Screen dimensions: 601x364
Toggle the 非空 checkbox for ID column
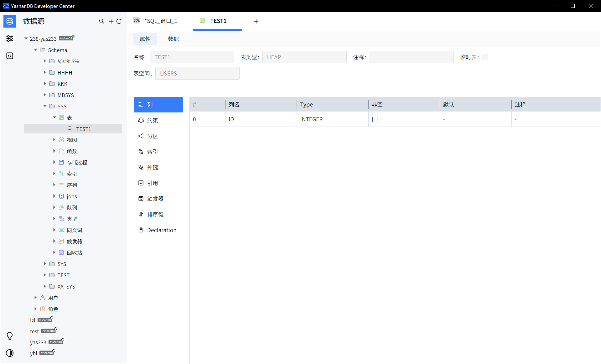pyautogui.click(x=375, y=119)
